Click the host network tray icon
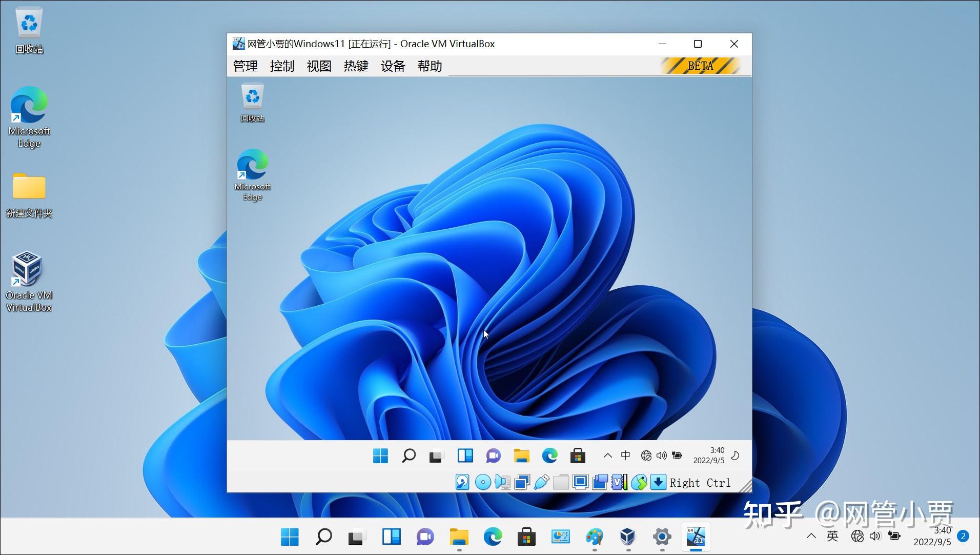980x555 pixels. point(857,536)
